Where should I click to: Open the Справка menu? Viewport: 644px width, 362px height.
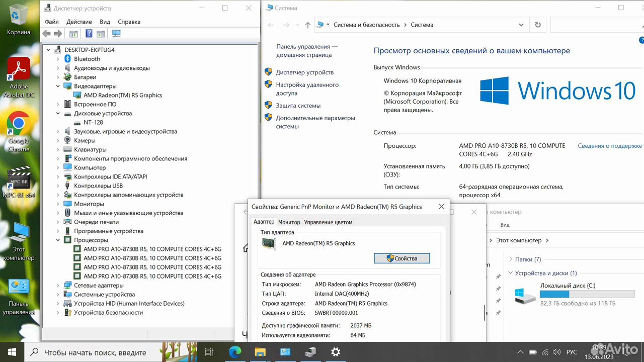pos(129,22)
